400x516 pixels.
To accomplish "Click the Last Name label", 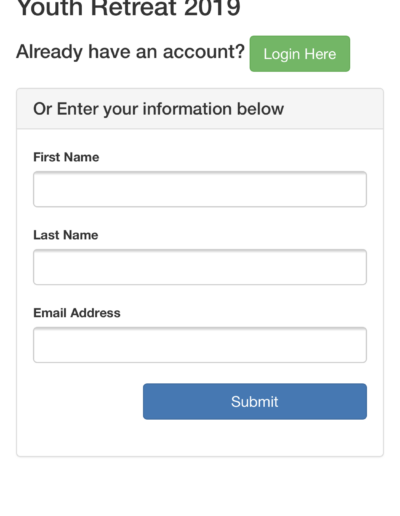I will [66, 235].
